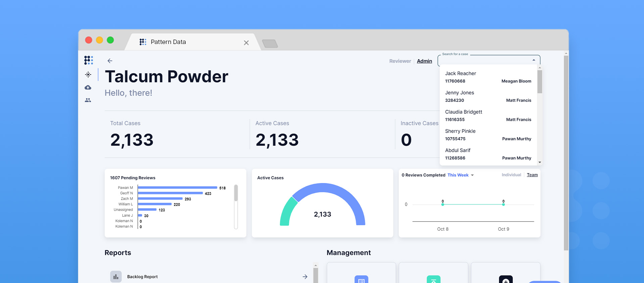Screen dimensions: 644x283
Task: Click the Reports section heading
Action: (x=118, y=253)
